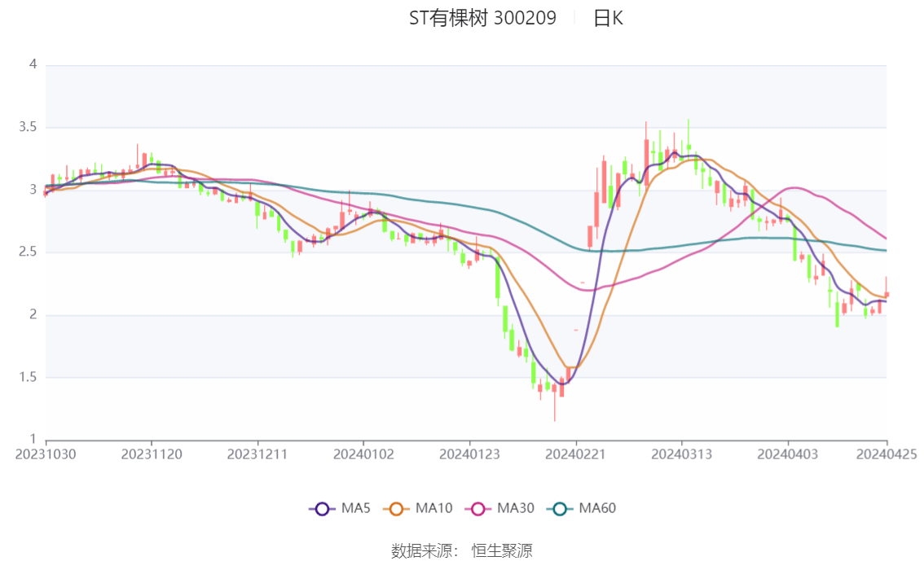
Task: Click the 恒生聚源 data source text
Action: [x=502, y=551]
